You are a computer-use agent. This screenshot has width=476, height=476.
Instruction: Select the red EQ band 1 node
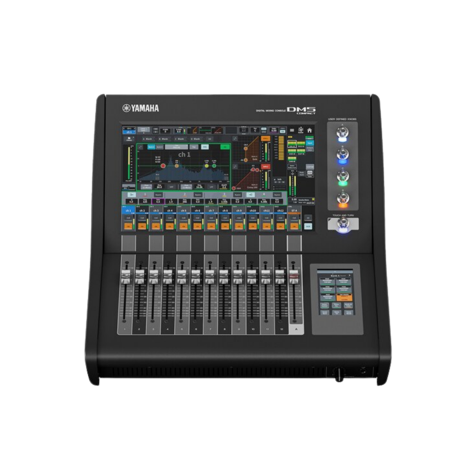(163, 166)
